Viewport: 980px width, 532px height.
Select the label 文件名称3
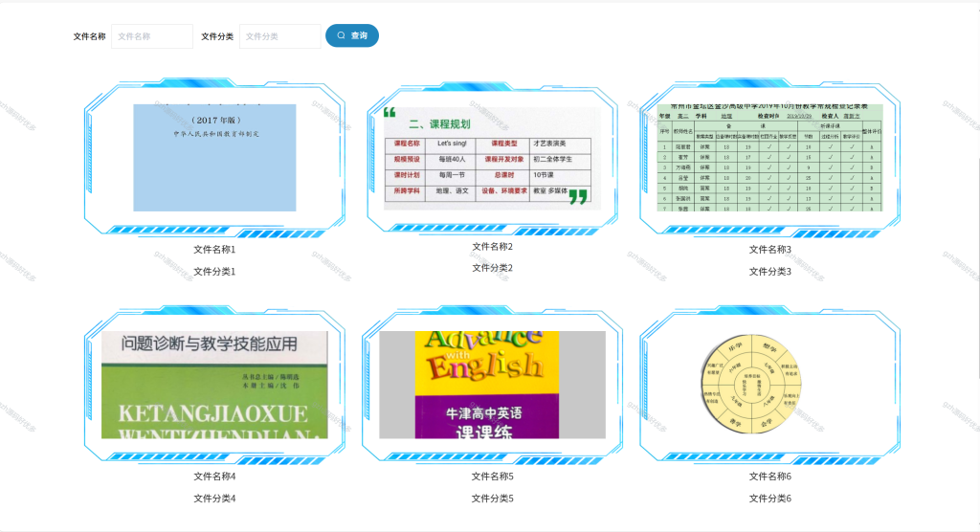[x=770, y=250]
